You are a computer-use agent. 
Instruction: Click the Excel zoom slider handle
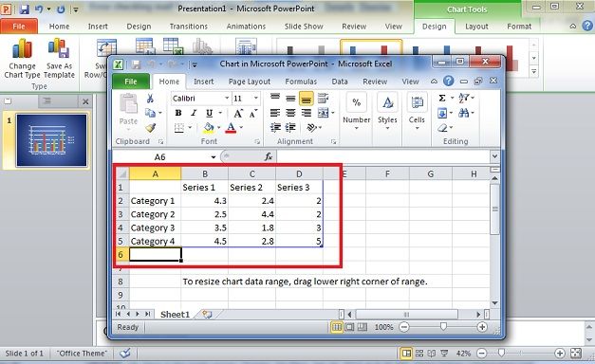pyautogui.click(x=443, y=326)
